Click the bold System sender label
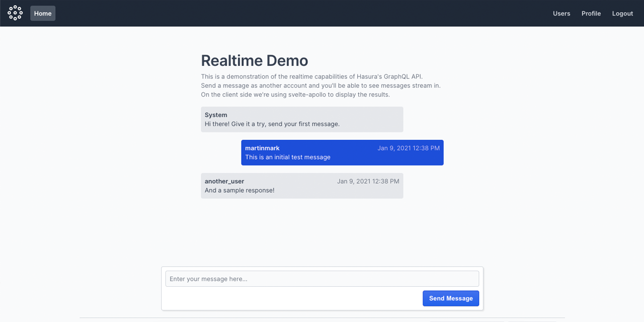This screenshot has width=644, height=322. coord(215,115)
